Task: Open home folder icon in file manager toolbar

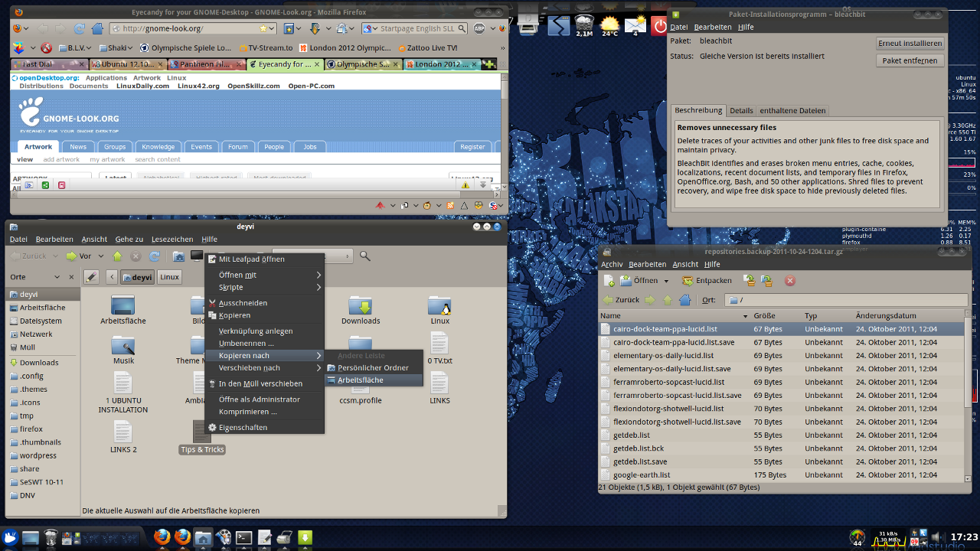Action: (178, 256)
